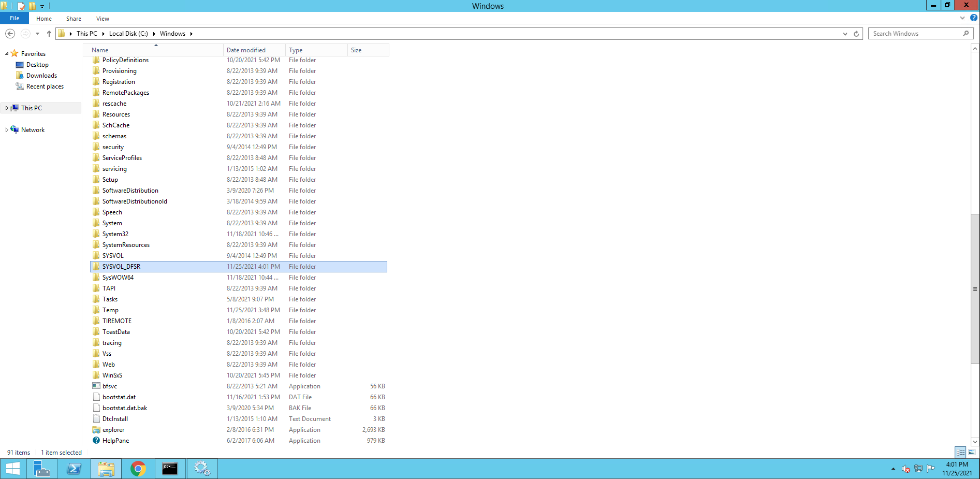Open Downloads in Favorites

coord(41,76)
